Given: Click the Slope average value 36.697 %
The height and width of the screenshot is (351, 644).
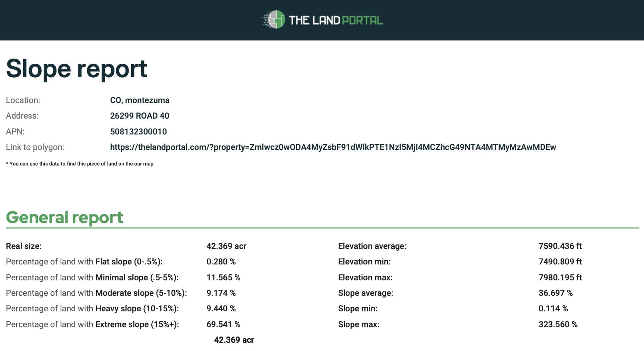Looking at the screenshot, I should [555, 293].
